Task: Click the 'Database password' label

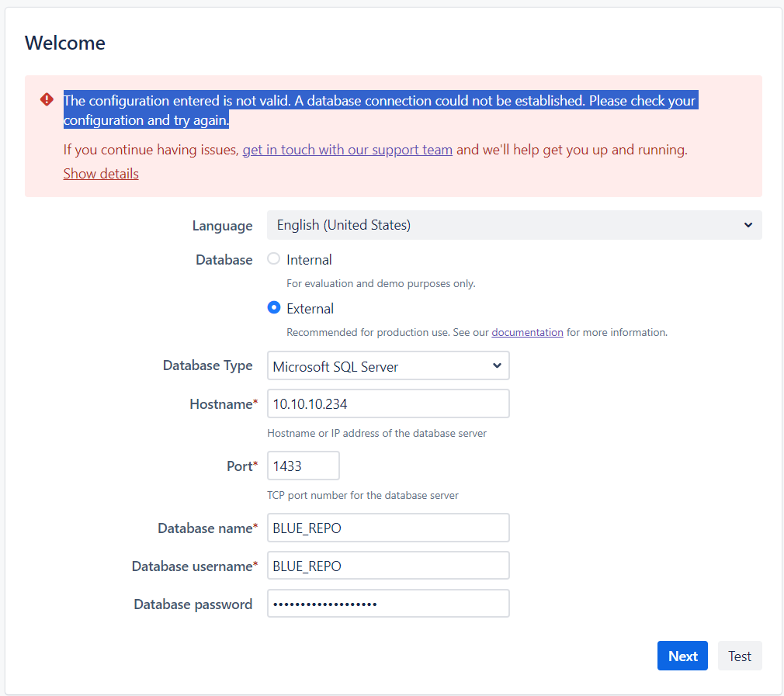Action: pyautogui.click(x=193, y=604)
